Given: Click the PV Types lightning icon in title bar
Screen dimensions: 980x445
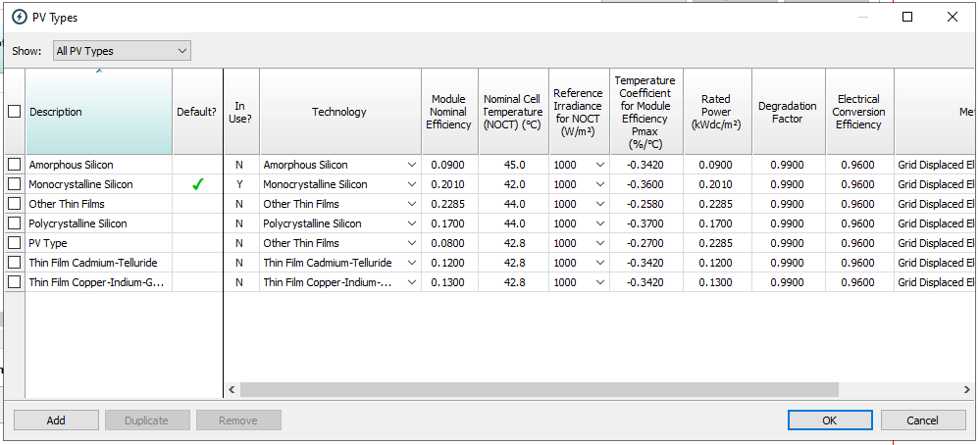Looking at the screenshot, I should pyautogui.click(x=20, y=17).
